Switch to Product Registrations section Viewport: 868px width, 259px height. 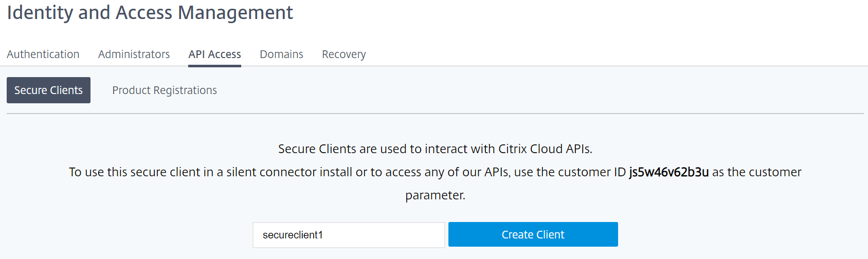coord(165,90)
